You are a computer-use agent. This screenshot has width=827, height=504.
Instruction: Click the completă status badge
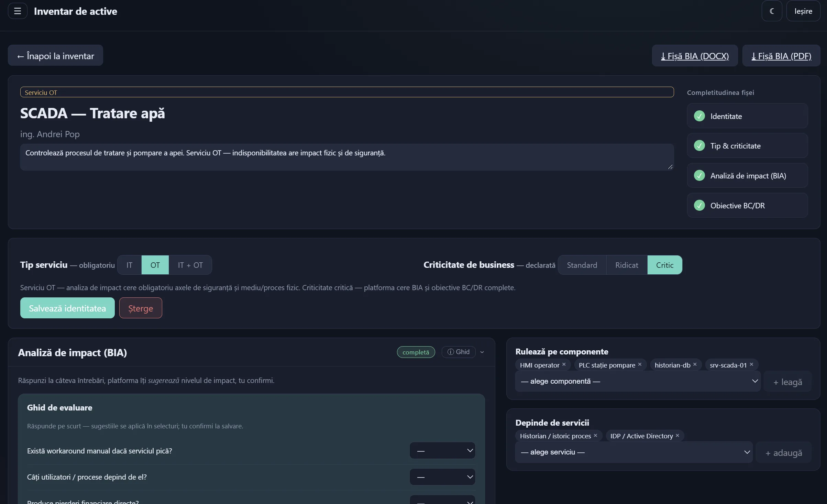pos(416,352)
